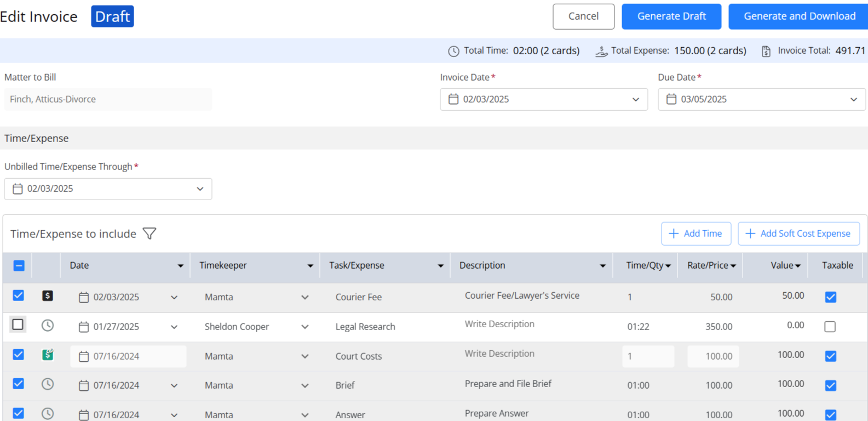
Task: Click the Due Date calendar icon
Action: [x=671, y=99]
